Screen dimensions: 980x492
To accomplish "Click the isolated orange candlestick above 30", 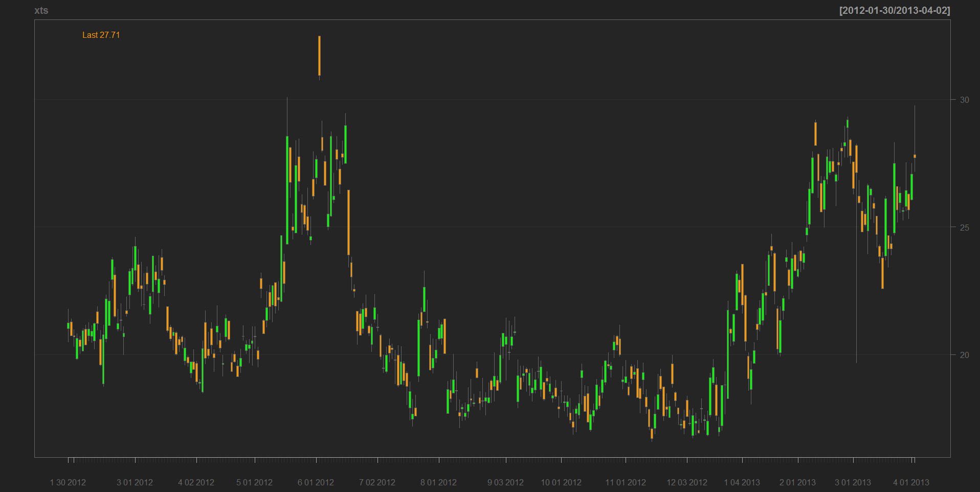I will point(319,56).
